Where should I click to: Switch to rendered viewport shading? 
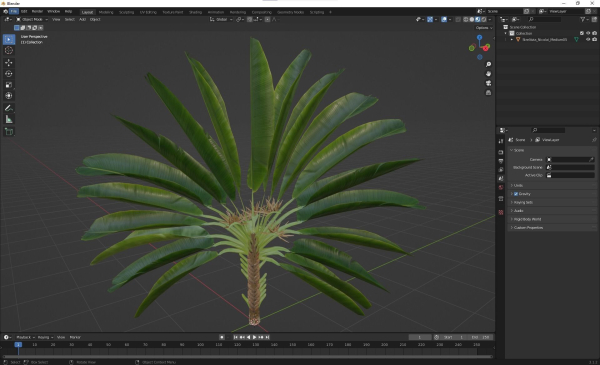coord(484,20)
